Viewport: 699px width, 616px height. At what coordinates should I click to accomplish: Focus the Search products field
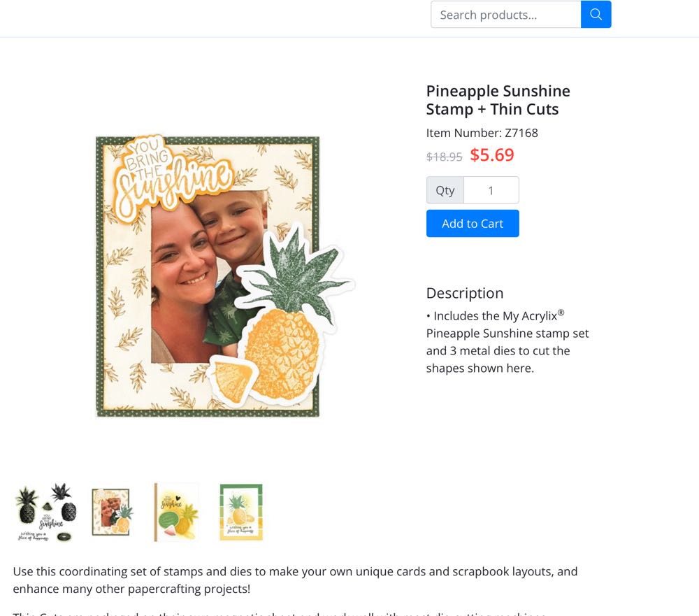[506, 14]
